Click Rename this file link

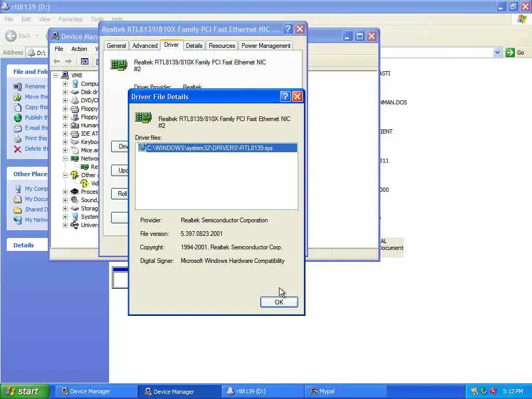click(35, 86)
